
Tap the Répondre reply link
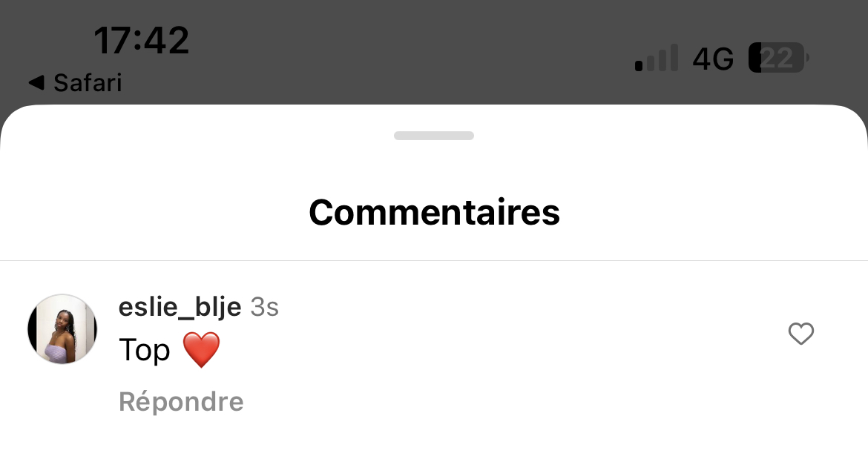coord(181,402)
